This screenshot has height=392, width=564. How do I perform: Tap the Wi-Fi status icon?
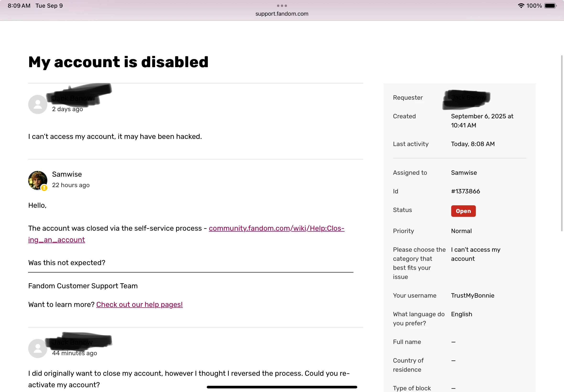point(521,6)
